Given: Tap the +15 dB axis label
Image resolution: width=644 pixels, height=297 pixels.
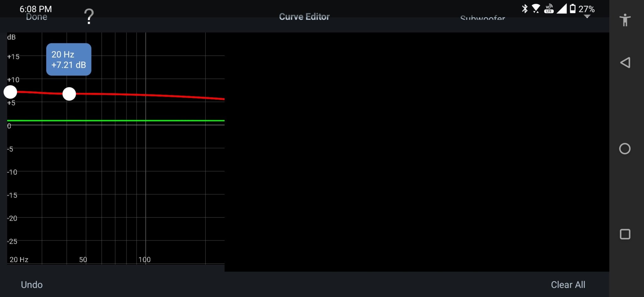Looking at the screenshot, I should (x=13, y=57).
